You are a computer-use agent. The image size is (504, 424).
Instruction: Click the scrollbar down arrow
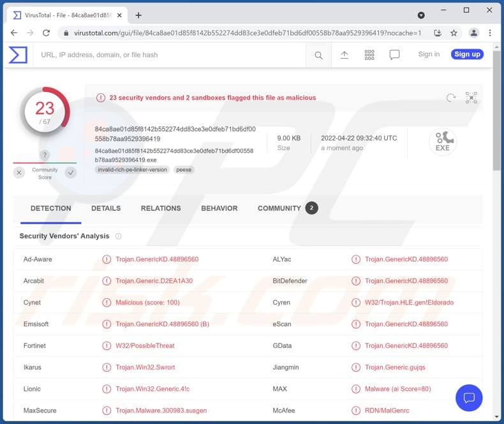click(x=496, y=416)
